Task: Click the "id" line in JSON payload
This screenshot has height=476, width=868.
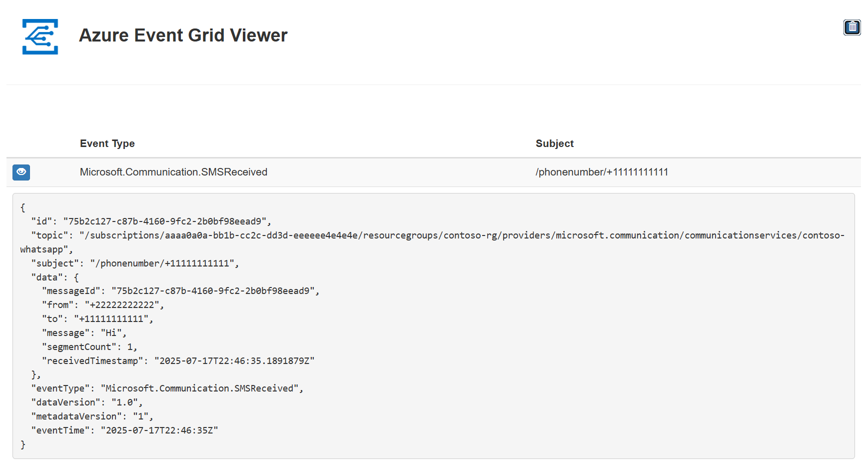Action: click(x=151, y=221)
